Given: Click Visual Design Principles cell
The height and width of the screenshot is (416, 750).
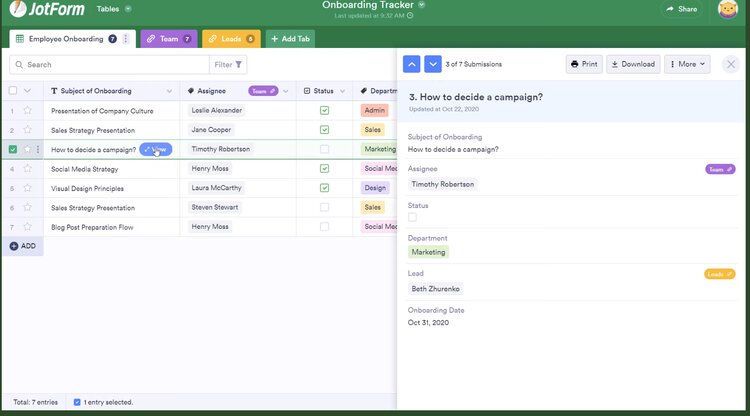Looking at the screenshot, I should coord(88,188).
